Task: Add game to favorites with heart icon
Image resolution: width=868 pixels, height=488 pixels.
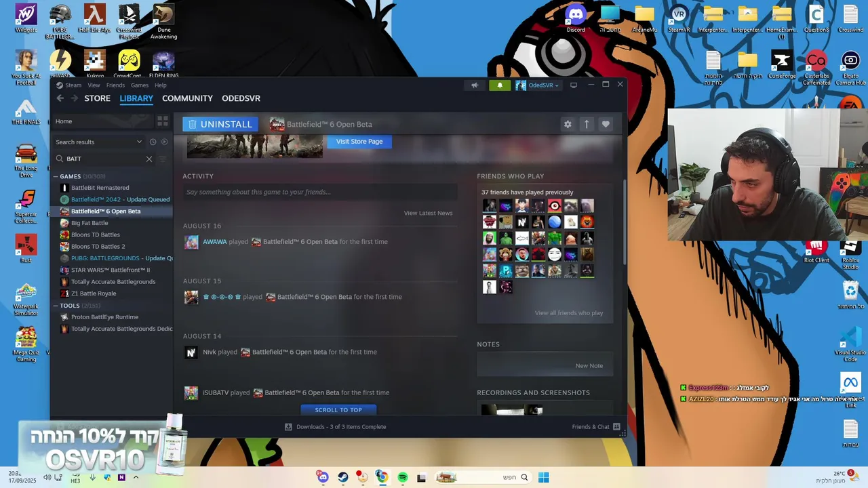Action: point(606,124)
